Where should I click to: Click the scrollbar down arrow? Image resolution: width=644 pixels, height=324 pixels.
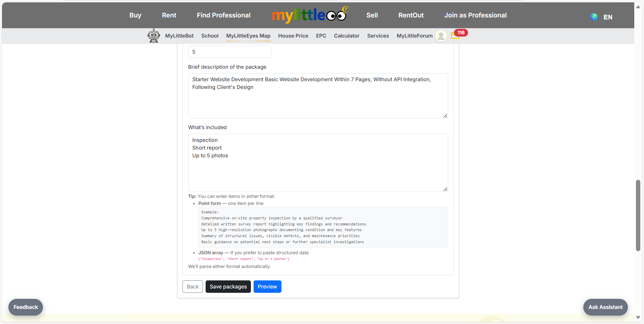point(638,318)
